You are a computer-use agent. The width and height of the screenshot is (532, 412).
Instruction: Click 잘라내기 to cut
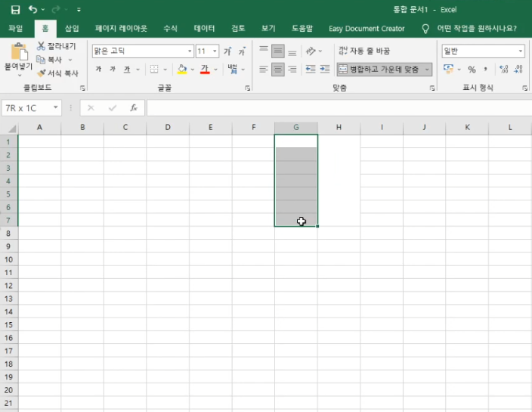57,46
